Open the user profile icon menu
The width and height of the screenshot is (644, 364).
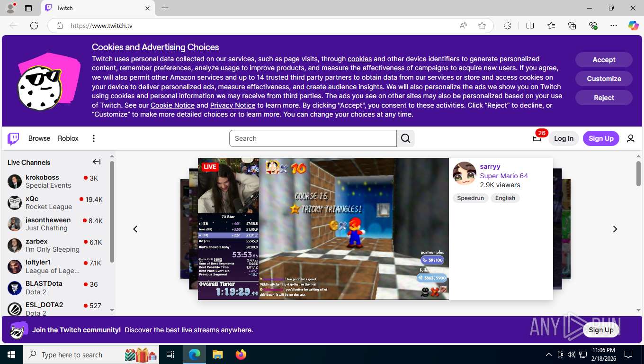click(631, 138)
